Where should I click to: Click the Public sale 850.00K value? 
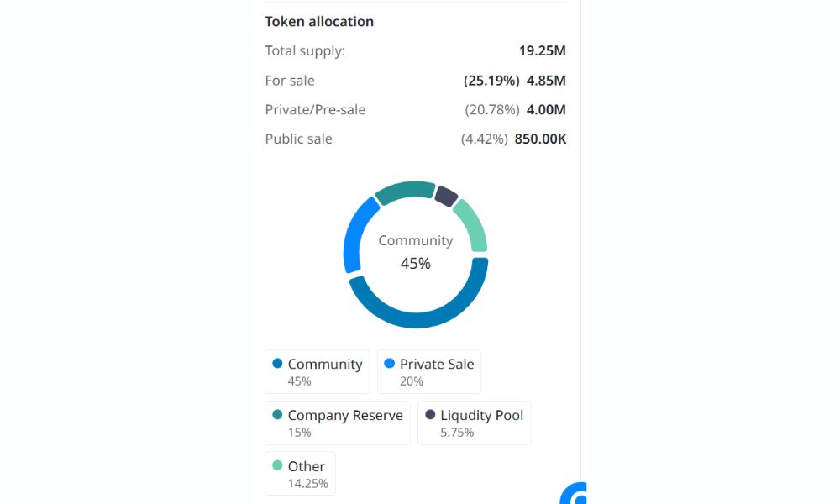click(x=540, y=139)
